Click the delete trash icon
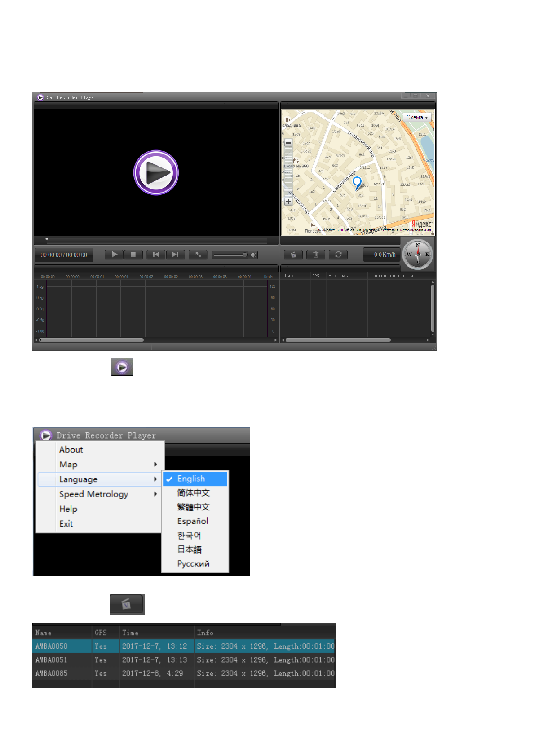The height and width of the screenshot is (756, 535). coord(315,255)
